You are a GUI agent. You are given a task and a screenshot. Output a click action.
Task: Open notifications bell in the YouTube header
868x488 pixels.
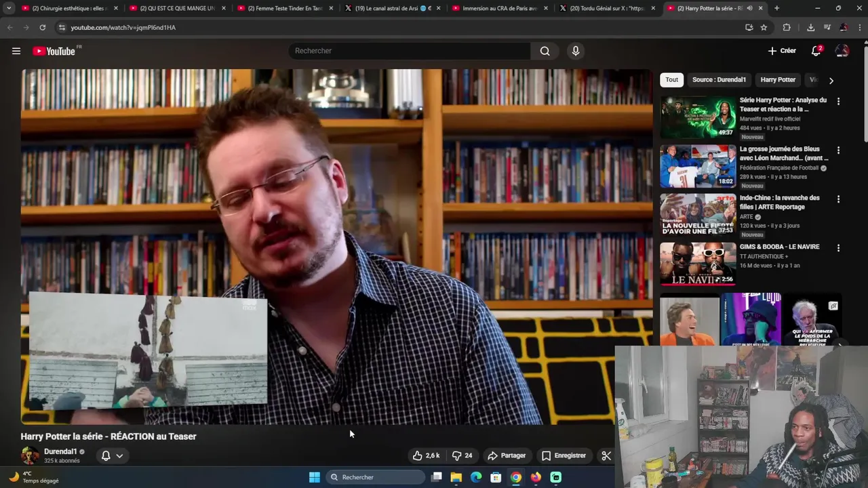pyautogui.click(x=816, y=51)
